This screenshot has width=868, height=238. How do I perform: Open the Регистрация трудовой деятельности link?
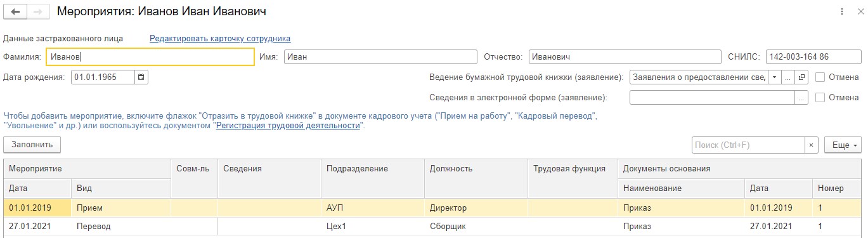pos(288,126)
